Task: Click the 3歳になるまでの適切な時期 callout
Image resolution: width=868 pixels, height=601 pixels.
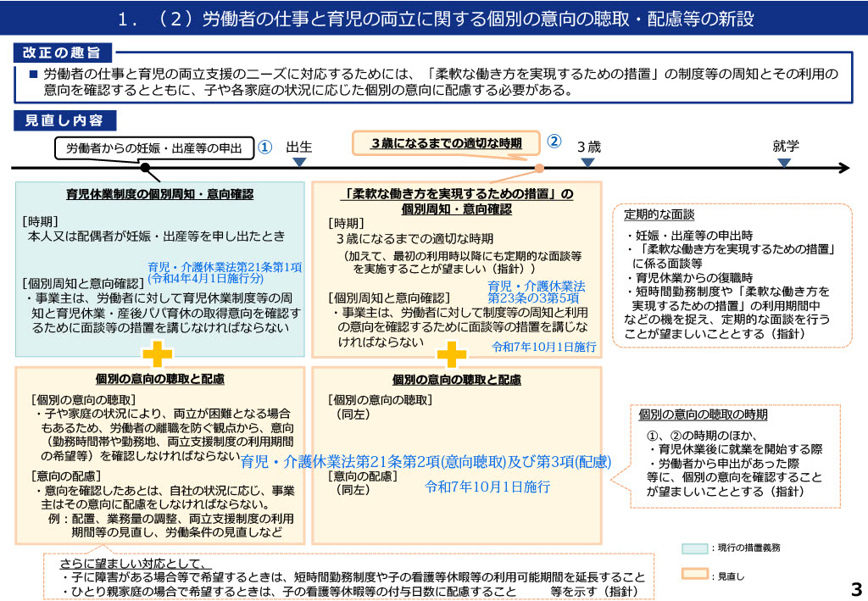Action: pyautogui.click(x=446, y=143)
